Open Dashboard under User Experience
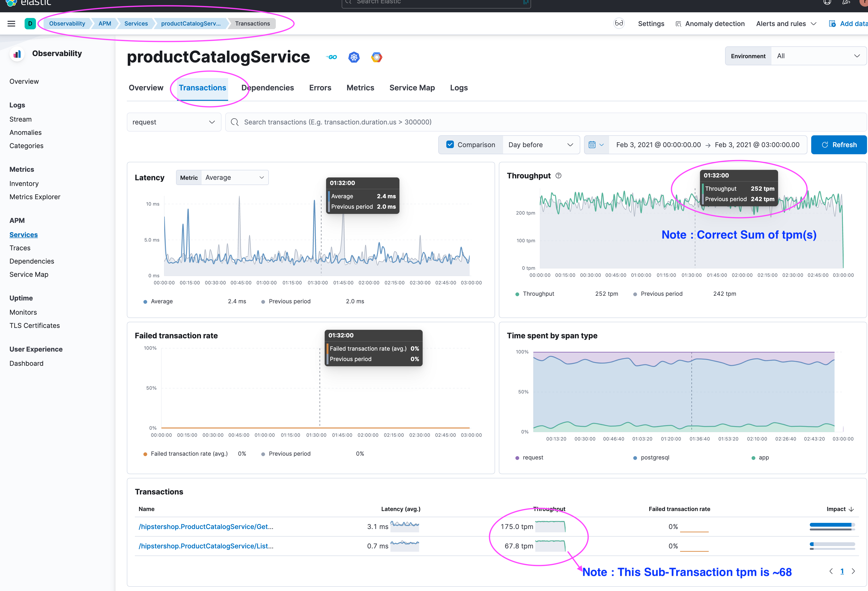 click(26, 363)
